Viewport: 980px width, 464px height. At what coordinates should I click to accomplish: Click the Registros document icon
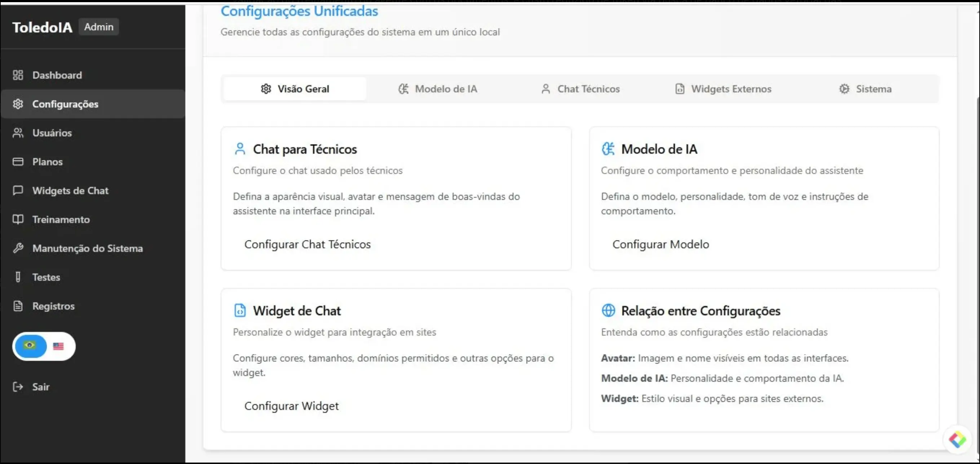(x=18, y=306)
